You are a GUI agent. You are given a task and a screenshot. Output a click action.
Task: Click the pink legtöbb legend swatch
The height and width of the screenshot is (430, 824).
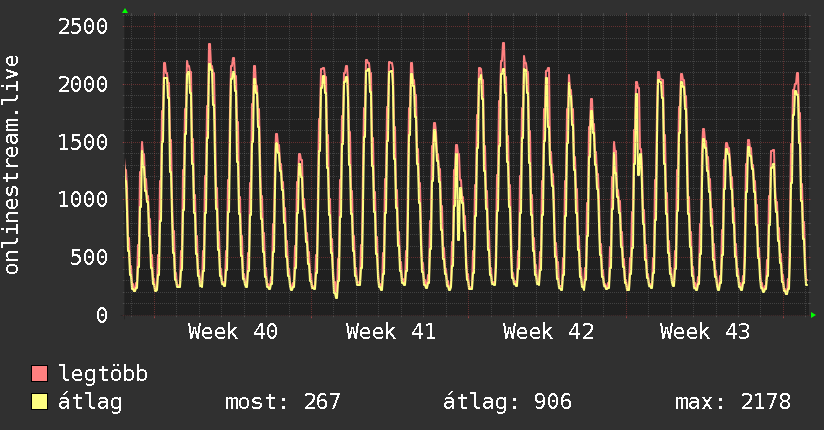tap(39, 373)
